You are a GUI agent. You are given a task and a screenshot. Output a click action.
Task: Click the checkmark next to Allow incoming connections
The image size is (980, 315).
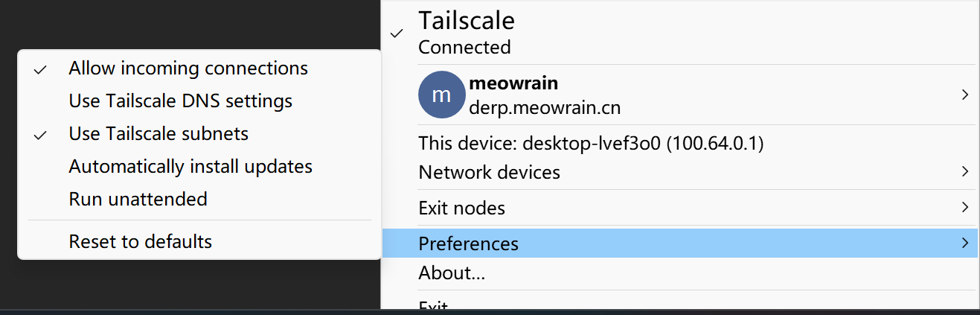click(x=41, y=69)
